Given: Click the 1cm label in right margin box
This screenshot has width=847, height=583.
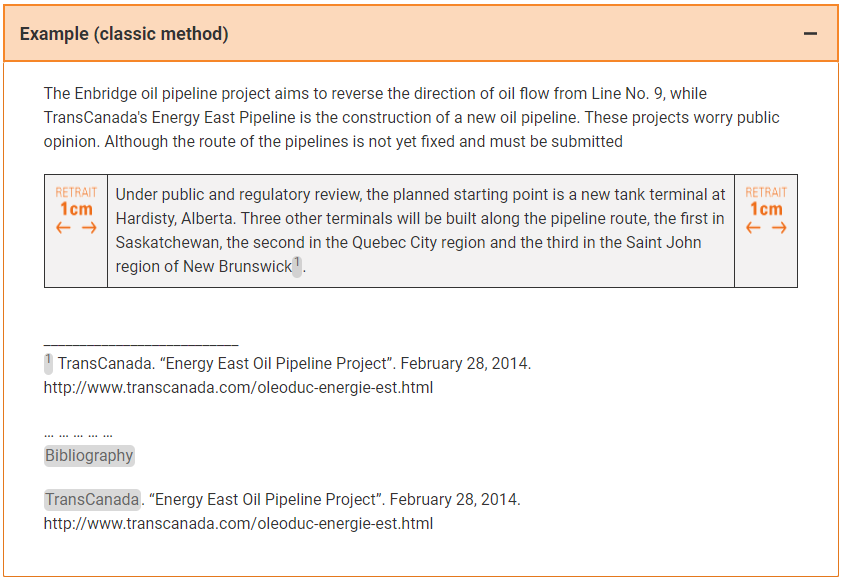Looking at the screenshot, I should click(766, 209).
